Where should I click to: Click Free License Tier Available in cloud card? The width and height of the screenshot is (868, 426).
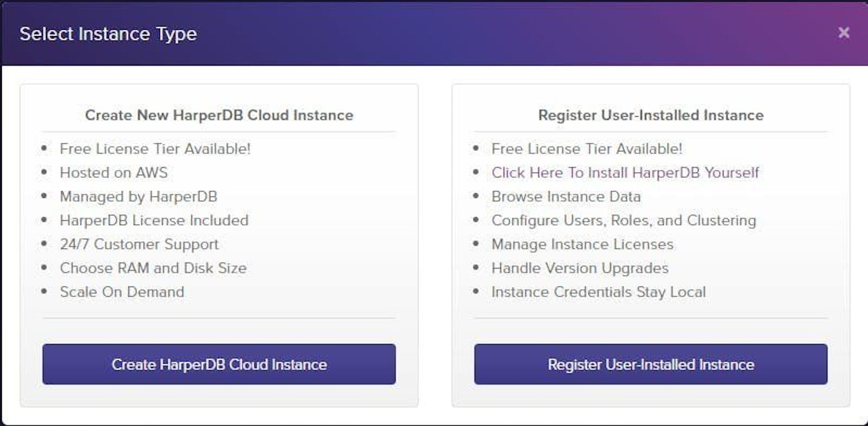tap(155, 149)
